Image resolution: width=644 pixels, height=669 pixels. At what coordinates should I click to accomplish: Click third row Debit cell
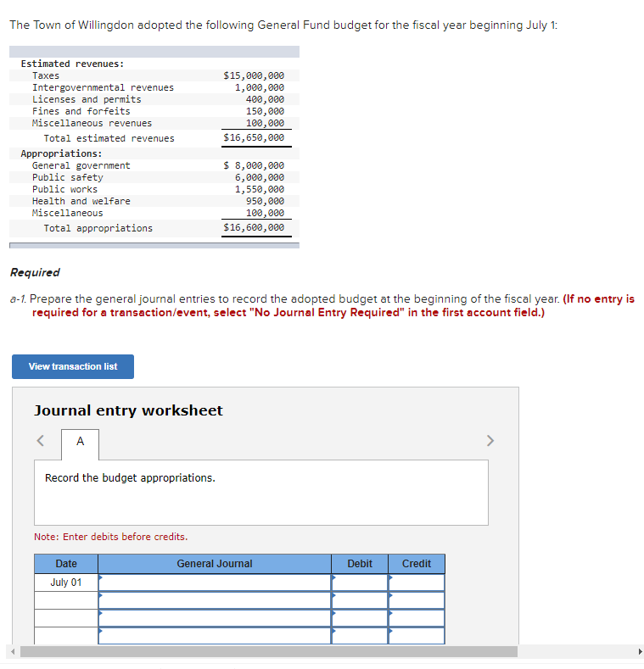(x=360, y=618)
